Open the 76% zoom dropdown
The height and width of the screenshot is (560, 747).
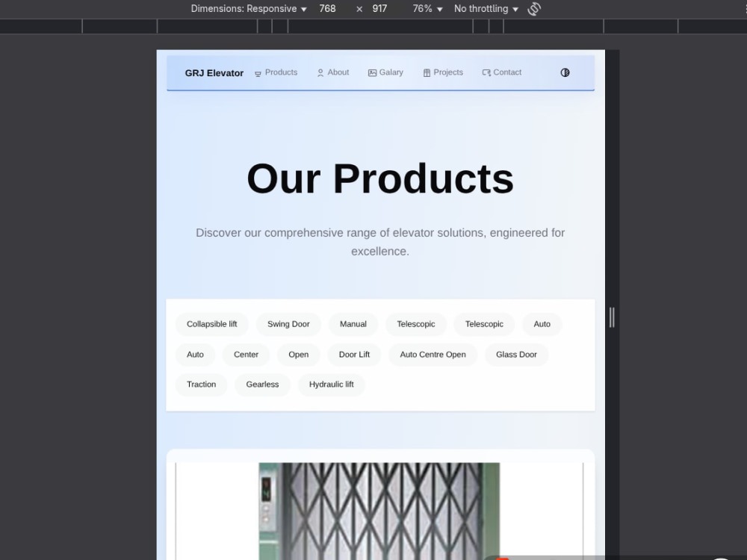click(x=427, y=8)
